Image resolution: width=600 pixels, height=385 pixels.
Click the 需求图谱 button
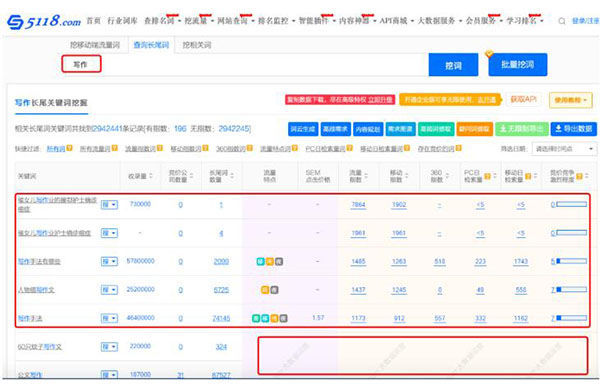(400, 129)
